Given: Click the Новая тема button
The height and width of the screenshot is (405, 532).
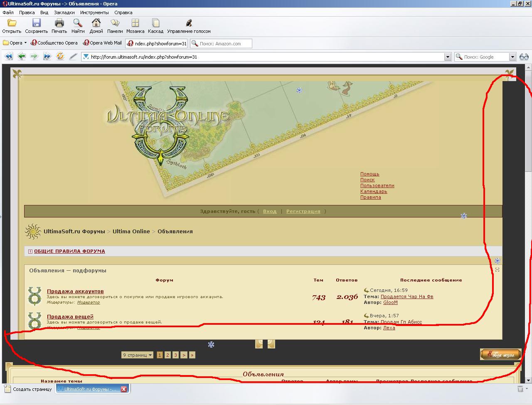Looking at the screenshot, I should click(x=500, y=354).
